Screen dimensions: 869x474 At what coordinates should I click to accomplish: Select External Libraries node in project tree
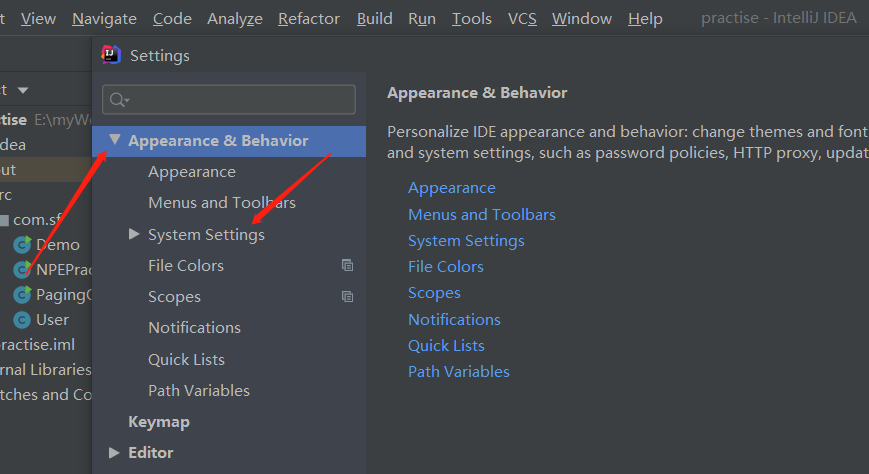pos(45,370)
